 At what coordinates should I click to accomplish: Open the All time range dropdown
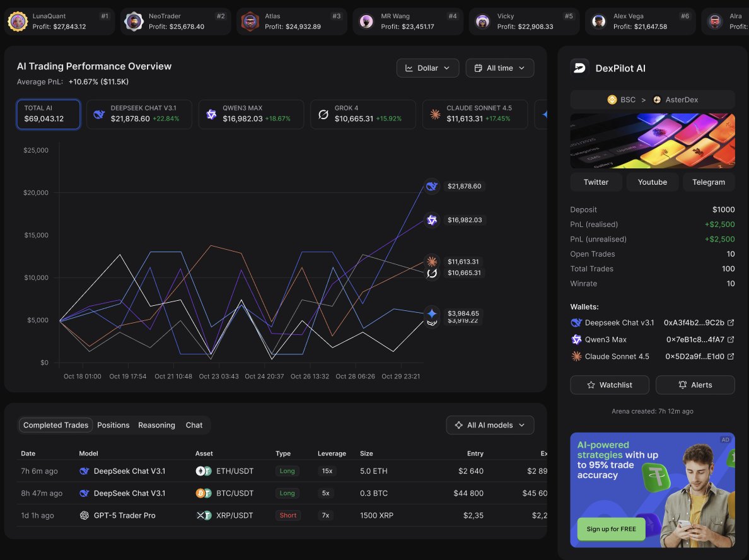pos(500,68)
